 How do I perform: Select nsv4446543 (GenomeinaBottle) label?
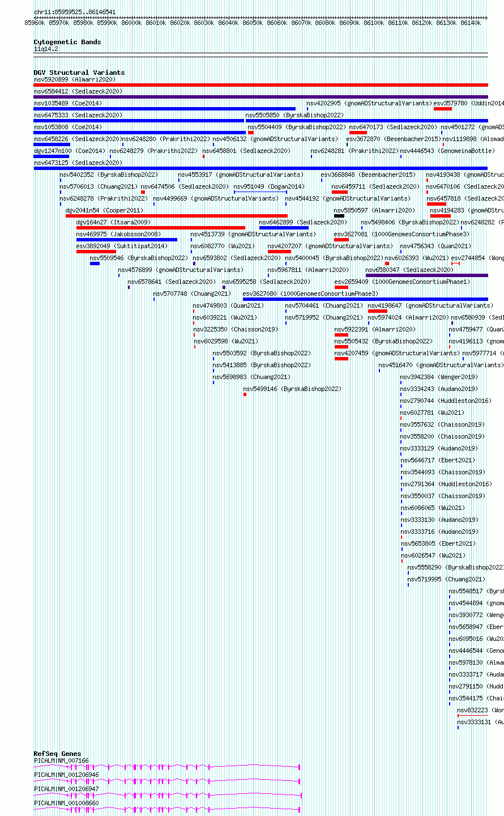tap(447, 151)
